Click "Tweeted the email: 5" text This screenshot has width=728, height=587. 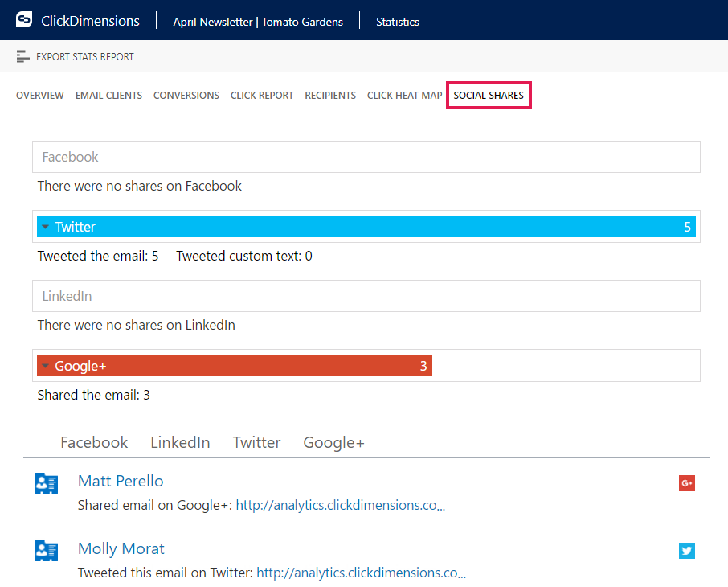pos(98,256)
